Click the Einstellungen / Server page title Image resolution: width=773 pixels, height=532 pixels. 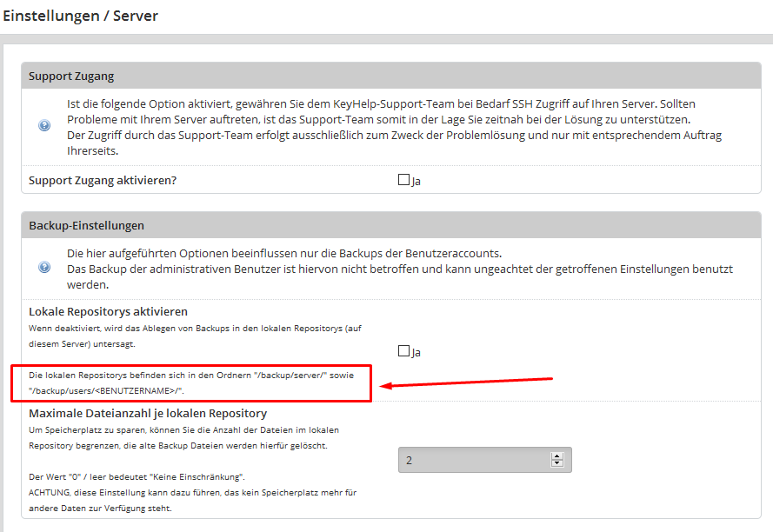[80, 16]
